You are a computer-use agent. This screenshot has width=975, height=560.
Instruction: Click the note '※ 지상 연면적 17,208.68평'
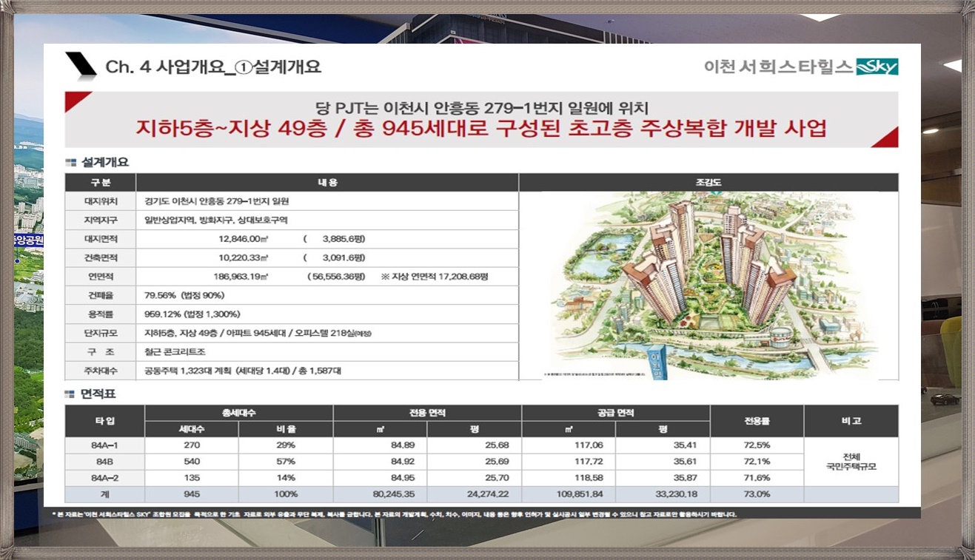[x=435, y=277]
